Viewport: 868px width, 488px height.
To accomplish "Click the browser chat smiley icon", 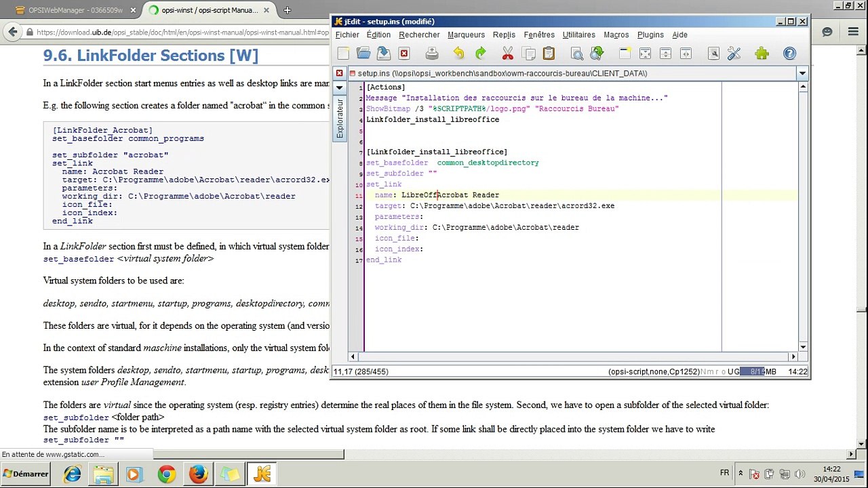I will (827, 32).
